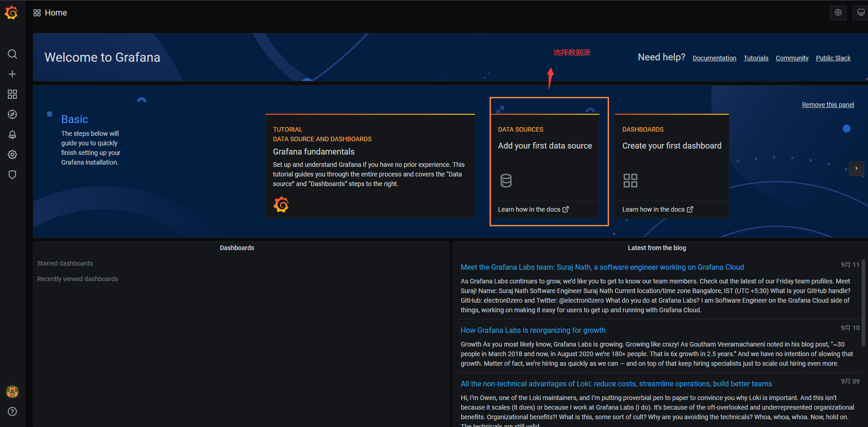Click Remove this panel
The width and height of the screenshot is (868, 427).
pyautogui.click(x=828, y=105)
